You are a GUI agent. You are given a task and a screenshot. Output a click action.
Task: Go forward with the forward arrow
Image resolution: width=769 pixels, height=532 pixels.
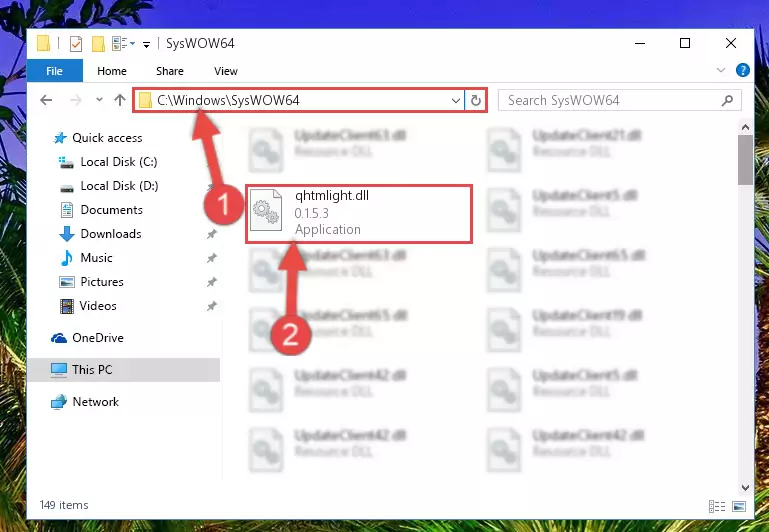point(76,100)
